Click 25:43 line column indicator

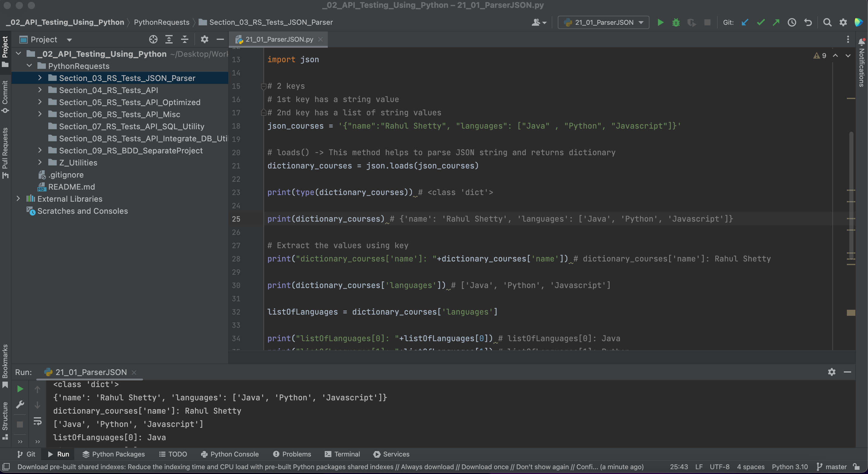[679, 466]
